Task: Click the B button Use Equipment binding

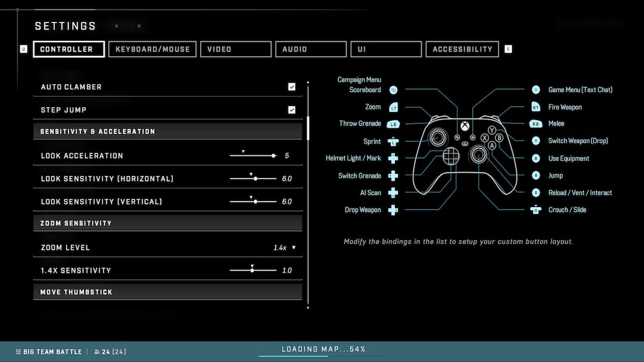Action: 536,158
